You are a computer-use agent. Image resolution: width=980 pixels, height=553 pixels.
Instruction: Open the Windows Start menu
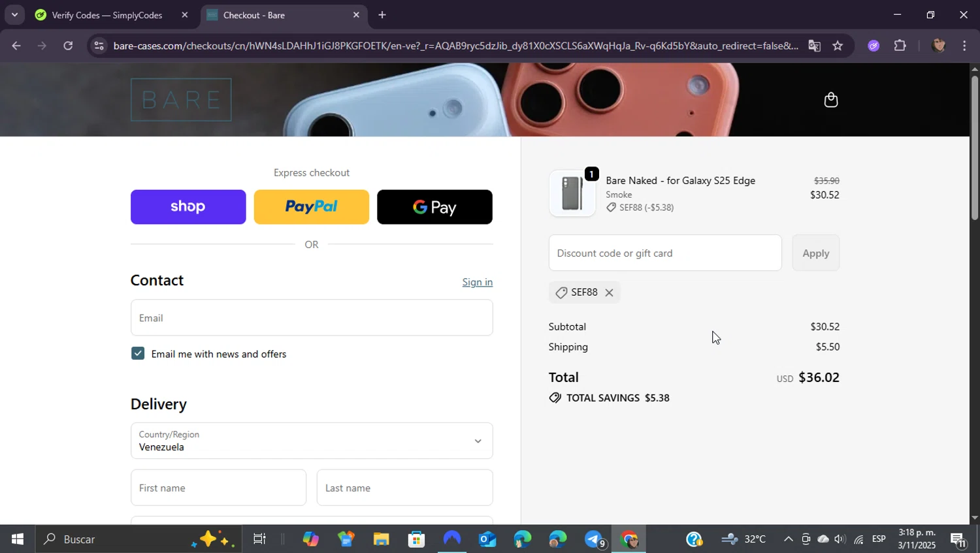click(17, 539)
